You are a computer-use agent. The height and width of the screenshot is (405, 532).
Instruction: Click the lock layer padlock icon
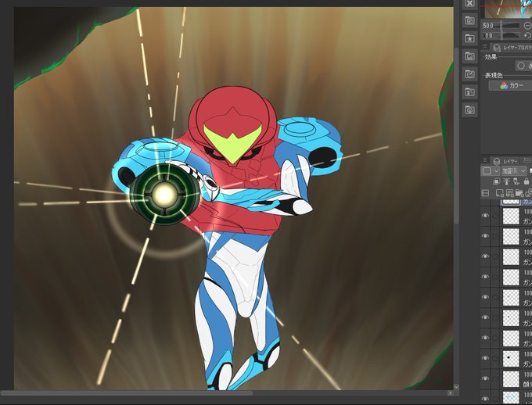pos(527,181)
